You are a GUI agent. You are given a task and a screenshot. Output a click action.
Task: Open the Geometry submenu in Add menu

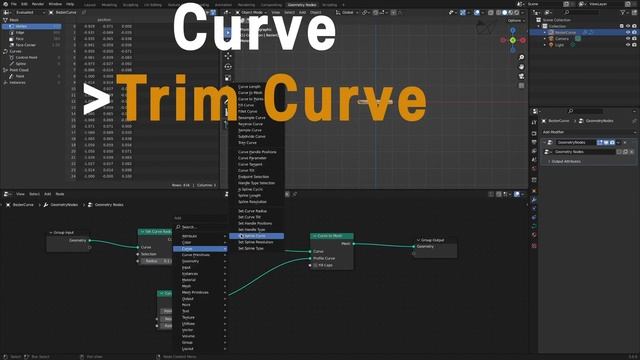pos(200,261)
